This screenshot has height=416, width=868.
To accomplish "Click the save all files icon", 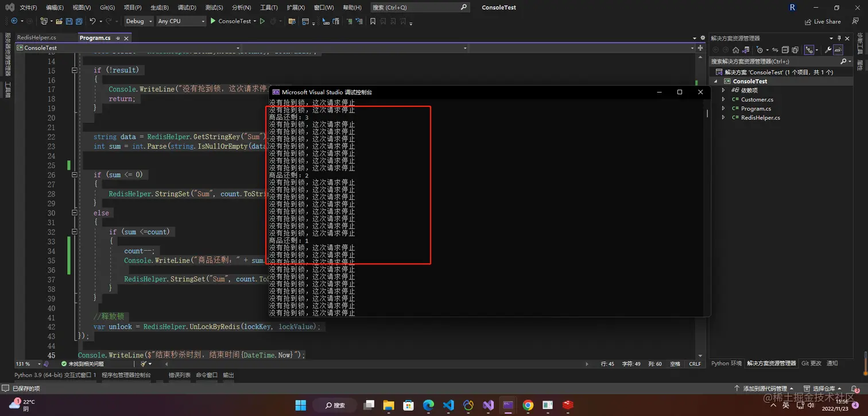I will click(79, 21).
